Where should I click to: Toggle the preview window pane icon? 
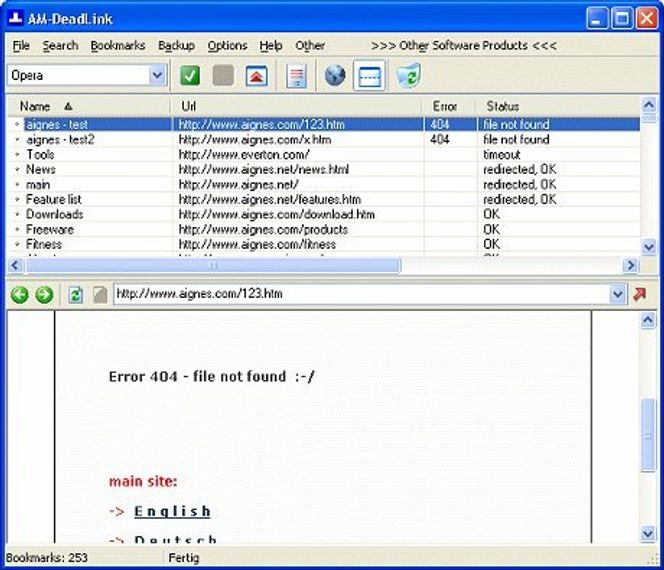pyautogui.click(x=369, y=76)
